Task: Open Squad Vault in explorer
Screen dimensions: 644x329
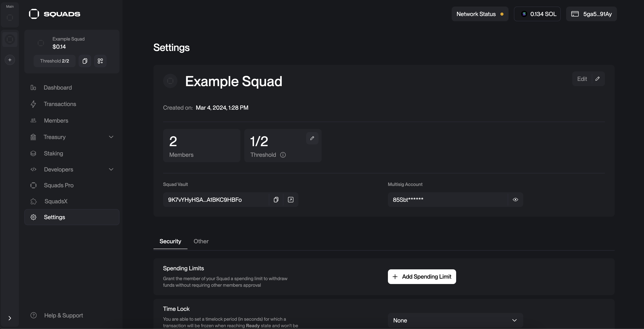Action: [290, 200]
